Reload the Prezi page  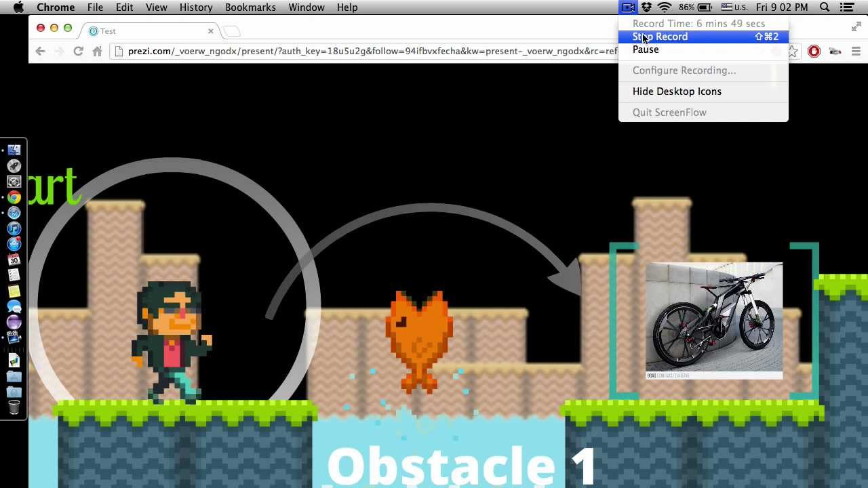point(78,52)
